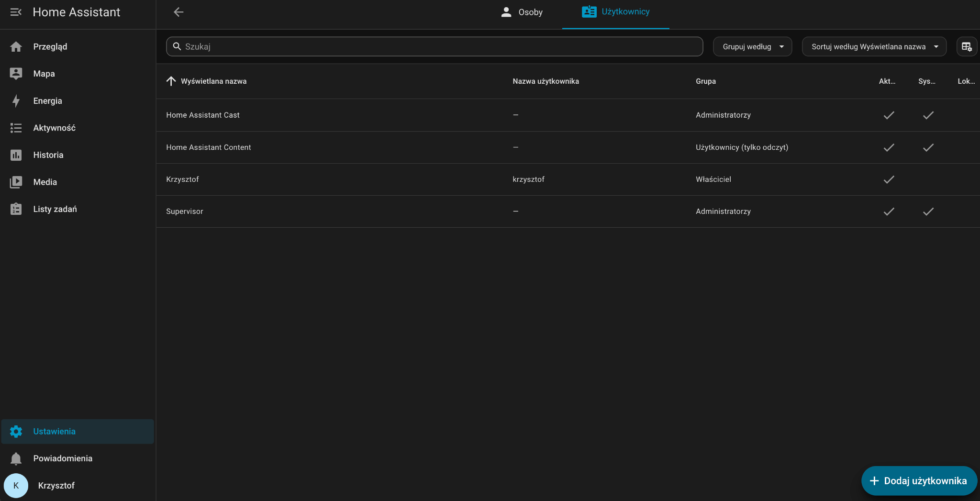Collapse the sidebar with the menu icon
980x501 pixels.
coord(16,12)
